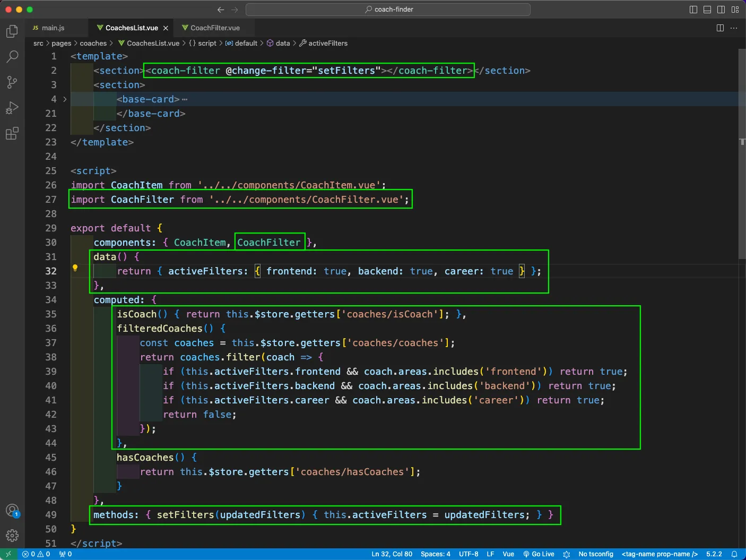
Task: Open the Extensions view
Action: point(12,133)
